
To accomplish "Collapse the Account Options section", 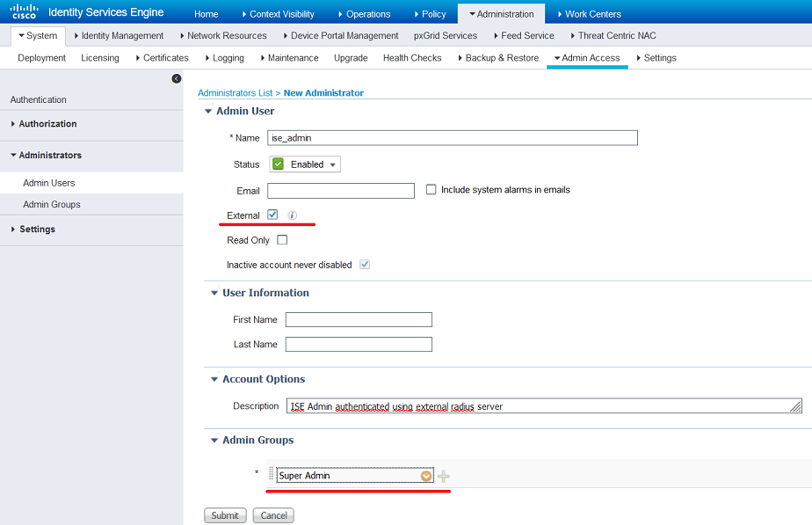I will (x=214, y=379).
